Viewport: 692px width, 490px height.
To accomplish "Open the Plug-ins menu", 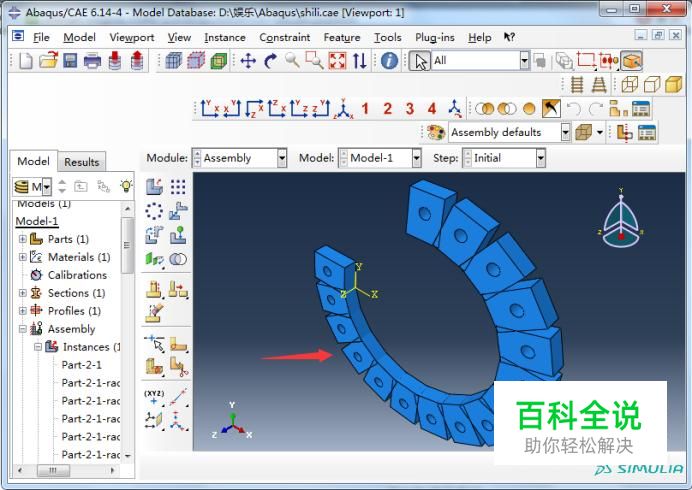I will tap(435, 38).
